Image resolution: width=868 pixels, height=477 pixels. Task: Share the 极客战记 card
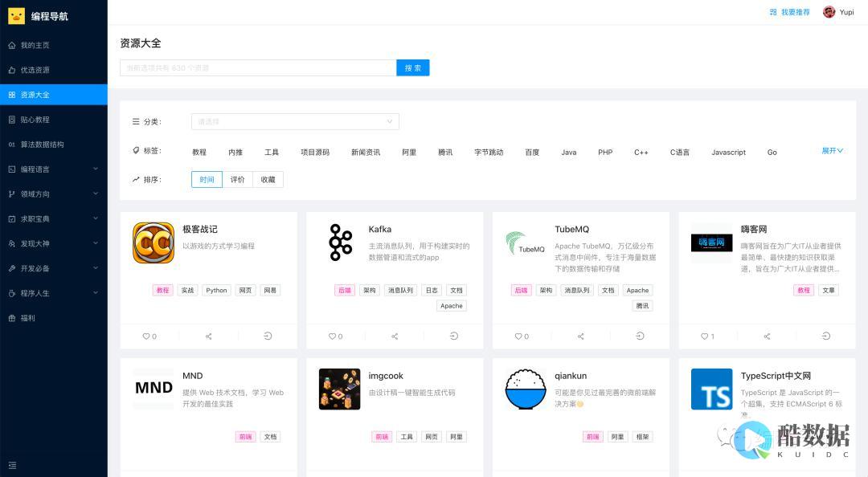[x=209, y=336]
